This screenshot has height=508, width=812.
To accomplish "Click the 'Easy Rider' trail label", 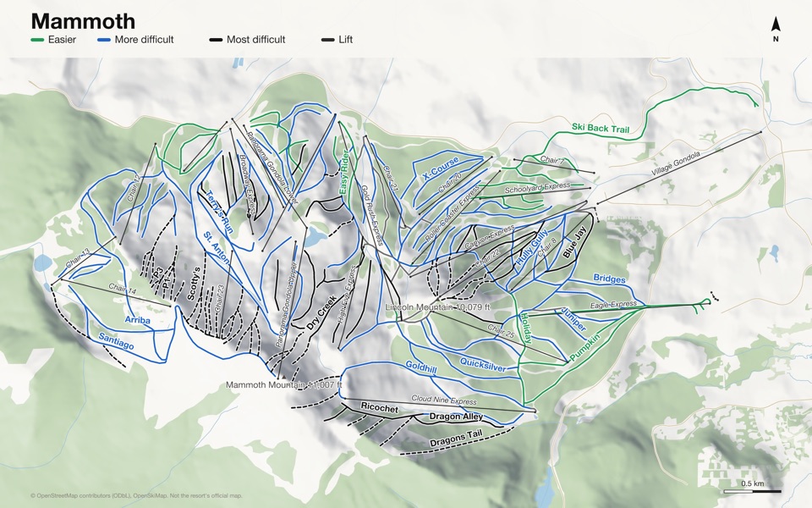I will tap(344, 172).
